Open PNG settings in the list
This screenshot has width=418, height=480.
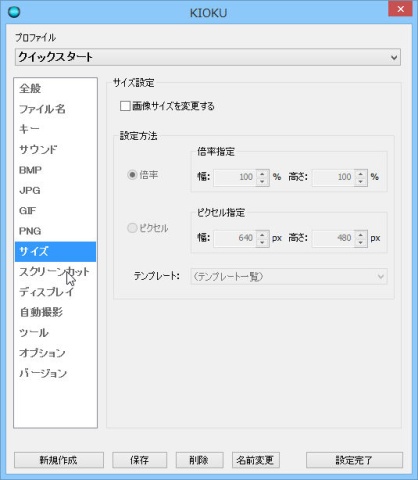[55, 231]
